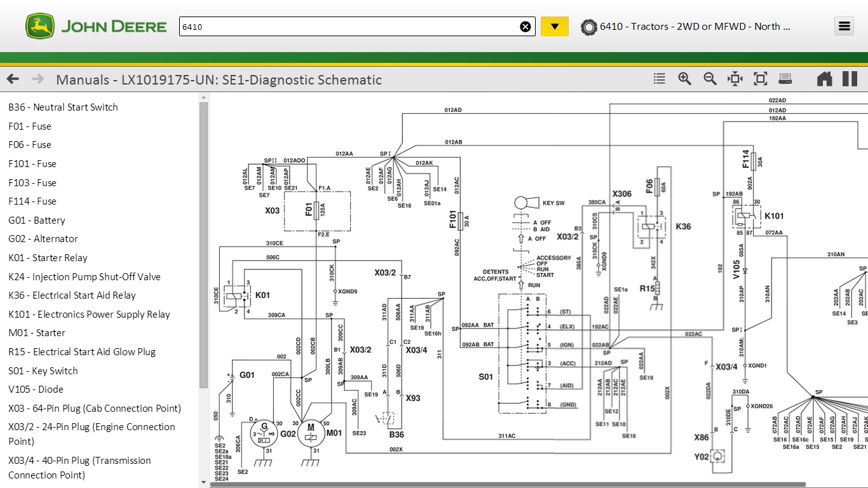Click the component list scroll-down arrow
Screen dimensions: 868x488
[203, 482]
